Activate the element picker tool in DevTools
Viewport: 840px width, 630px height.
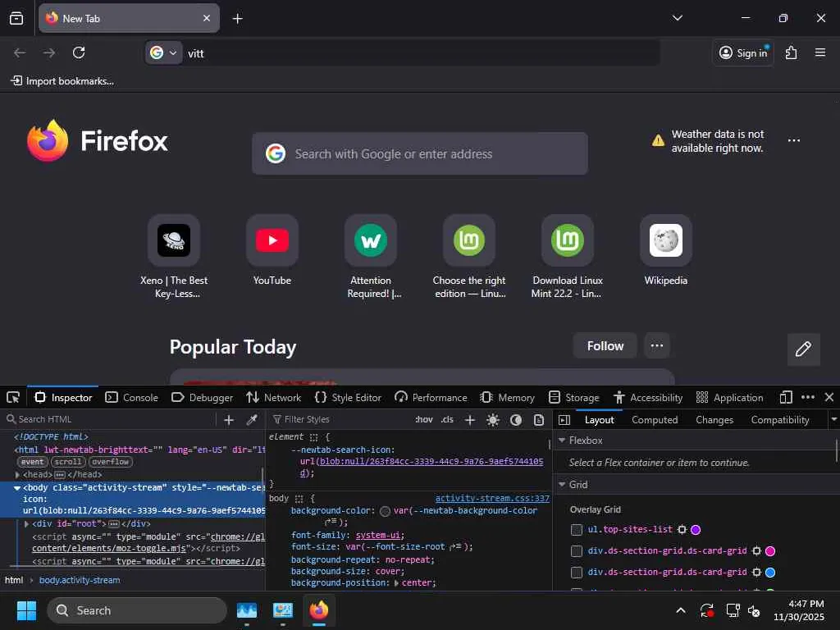click(x=13, y=398)
